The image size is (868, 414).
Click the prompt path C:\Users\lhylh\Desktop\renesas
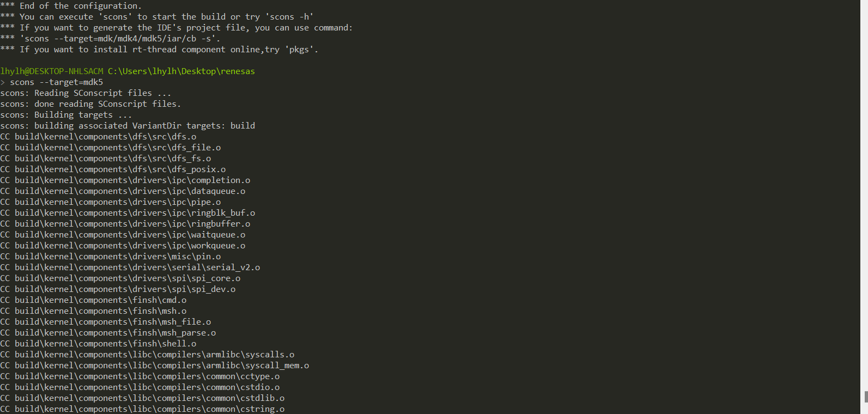pos(181,71)
